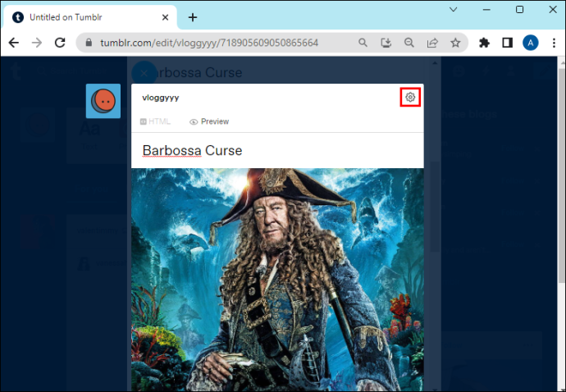
Task: Expand the tab search chevron
Action: [x=454, y=9]
